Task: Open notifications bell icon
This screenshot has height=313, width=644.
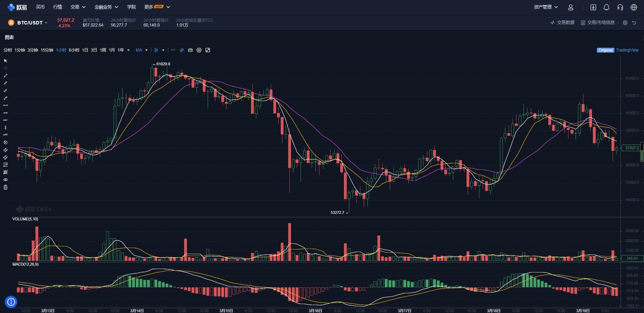Action: point(607,7)
